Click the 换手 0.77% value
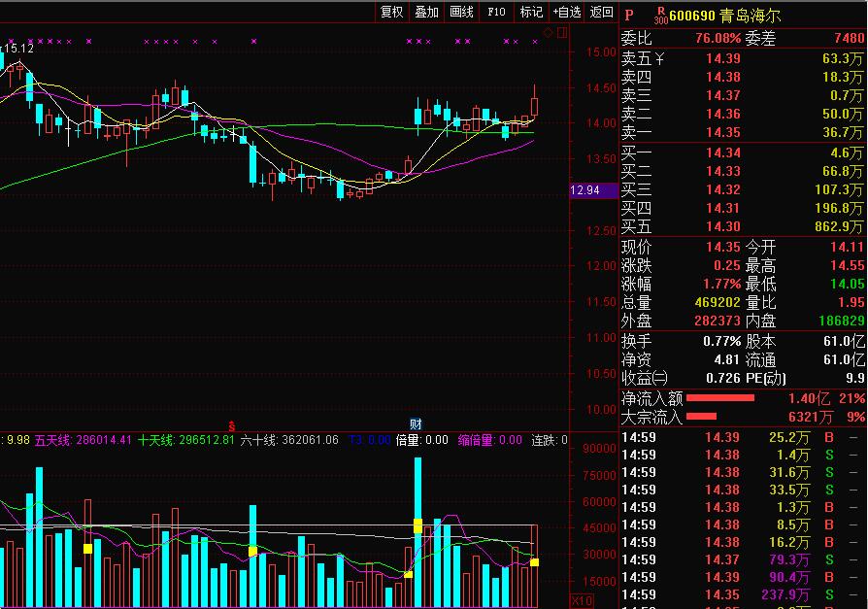The image size is (868, 609). pyautogui.click(x=721, y=341)
